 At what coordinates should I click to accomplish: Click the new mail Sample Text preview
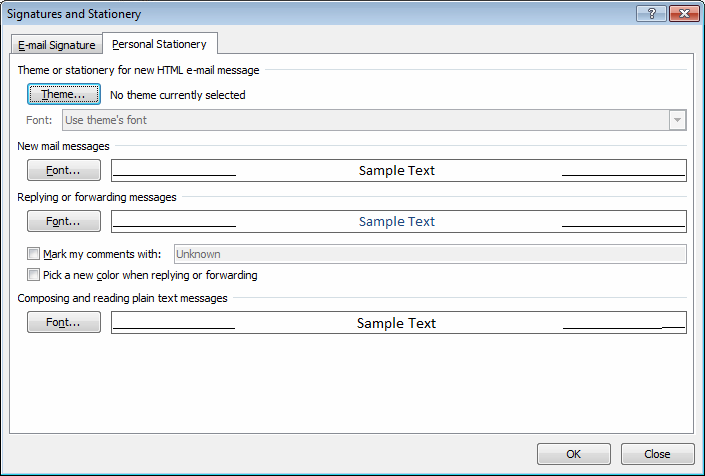[398, 170]
